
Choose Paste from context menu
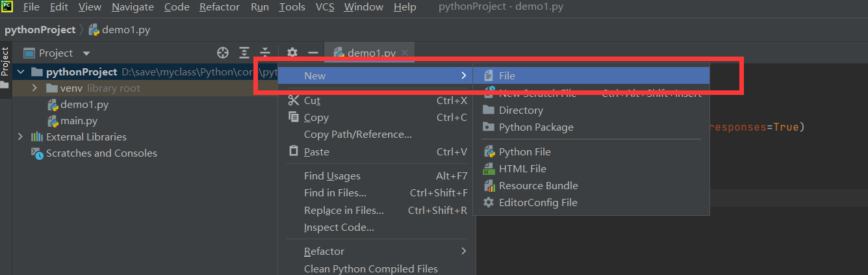tap(376, 151)
